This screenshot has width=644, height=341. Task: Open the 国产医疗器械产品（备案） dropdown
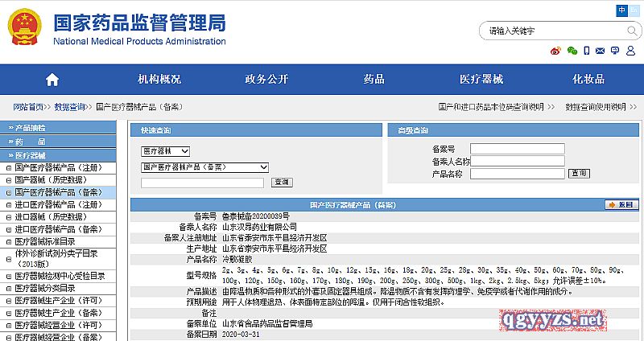click(x=204, y=166)
